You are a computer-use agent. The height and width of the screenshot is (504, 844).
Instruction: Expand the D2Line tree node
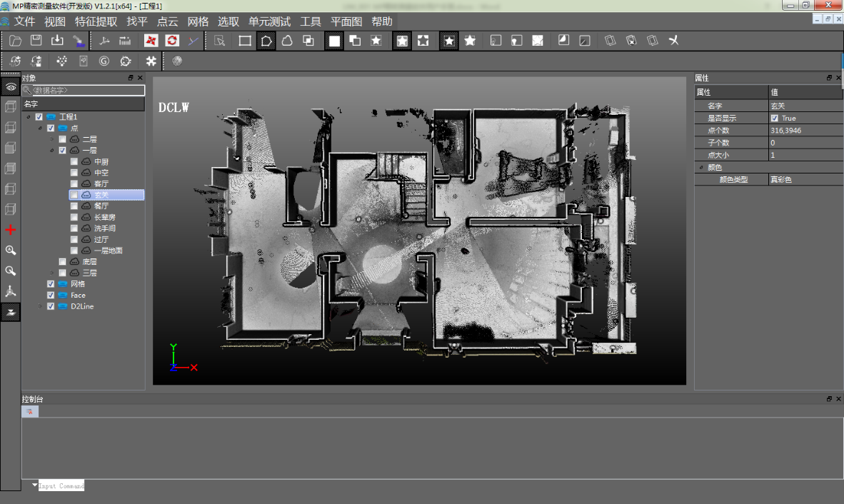coord(40,306)
